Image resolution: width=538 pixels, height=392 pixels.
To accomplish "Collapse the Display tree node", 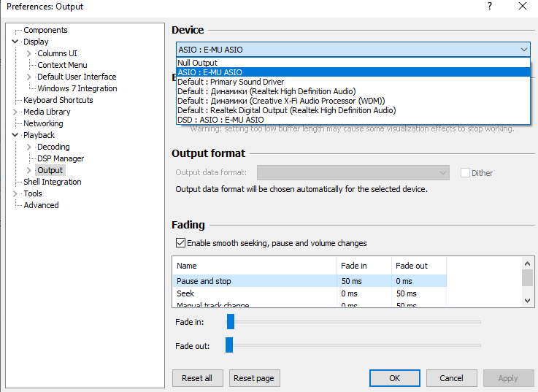I will click(15, 42).
